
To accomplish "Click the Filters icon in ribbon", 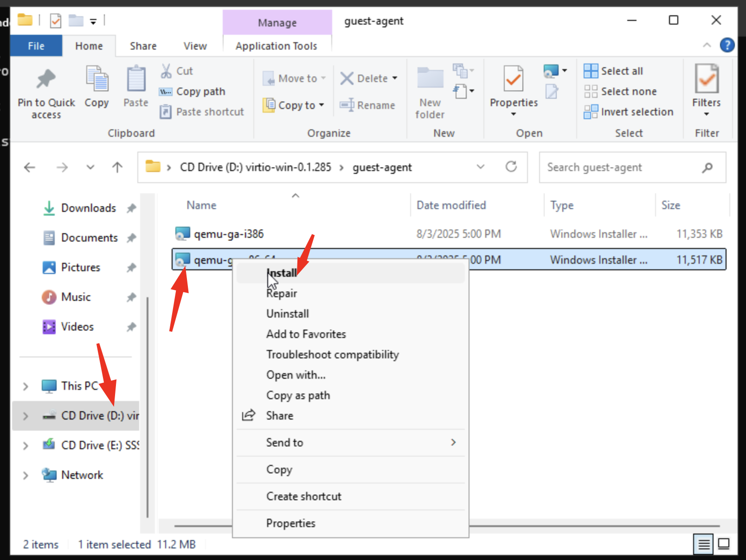I will click(x=706, y=80).
